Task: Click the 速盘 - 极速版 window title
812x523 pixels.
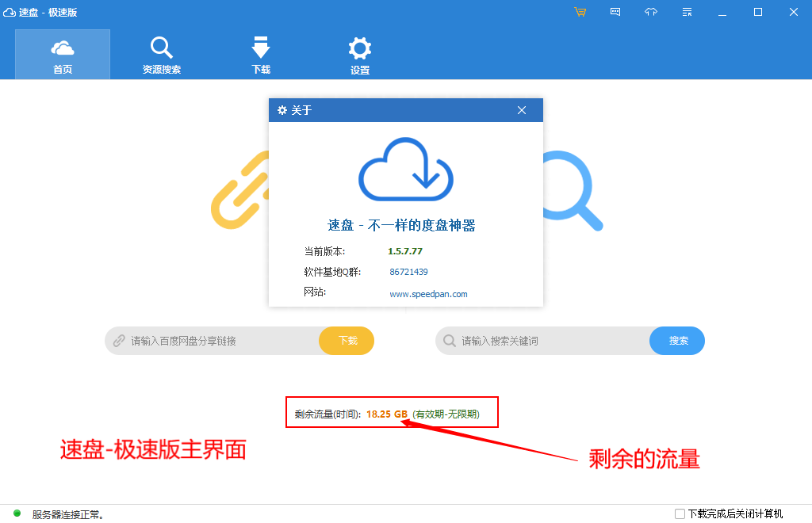Action: click(x=48, y=13)
